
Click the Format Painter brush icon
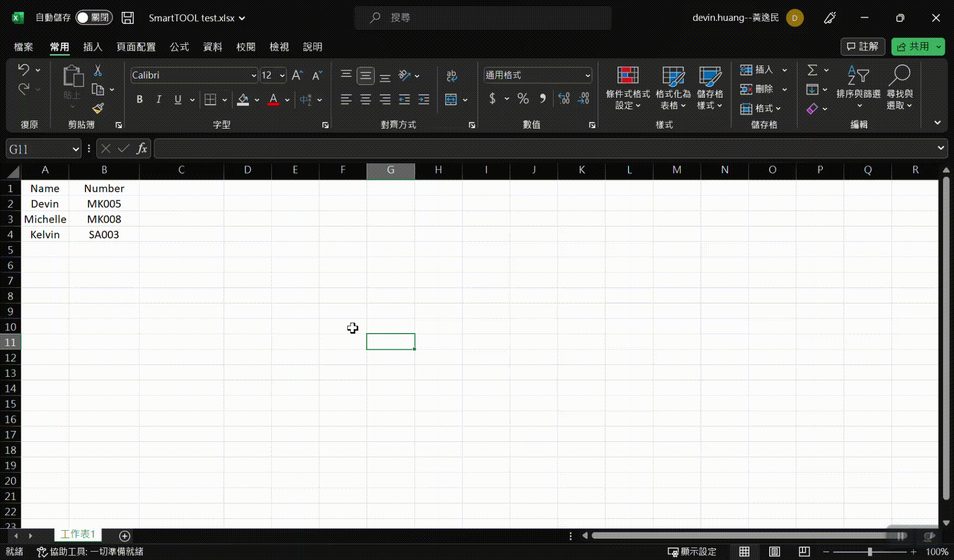tap(98, 108)
